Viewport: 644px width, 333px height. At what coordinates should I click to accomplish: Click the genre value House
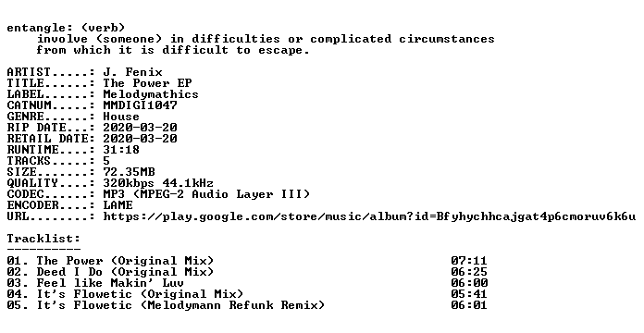click(121, 117)
